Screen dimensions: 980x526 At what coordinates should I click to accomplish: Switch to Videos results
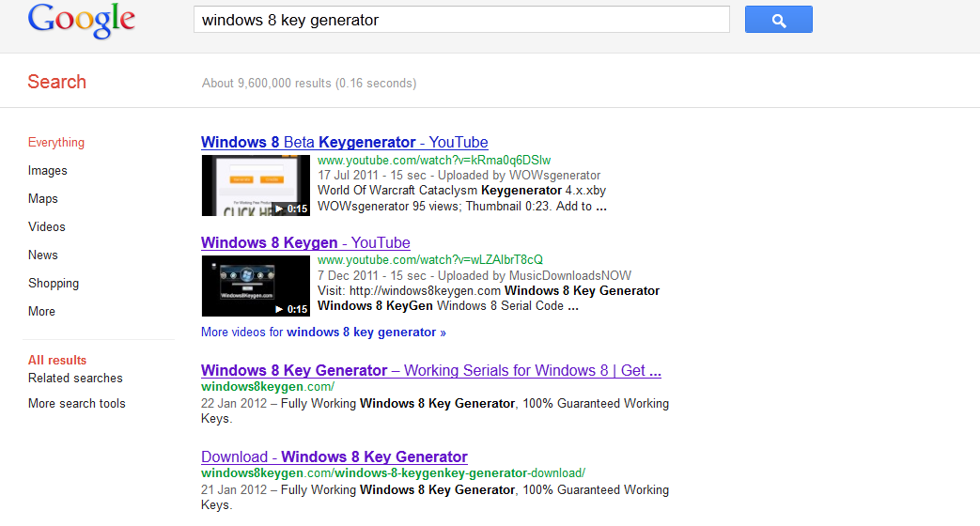[x=47, y=226]
